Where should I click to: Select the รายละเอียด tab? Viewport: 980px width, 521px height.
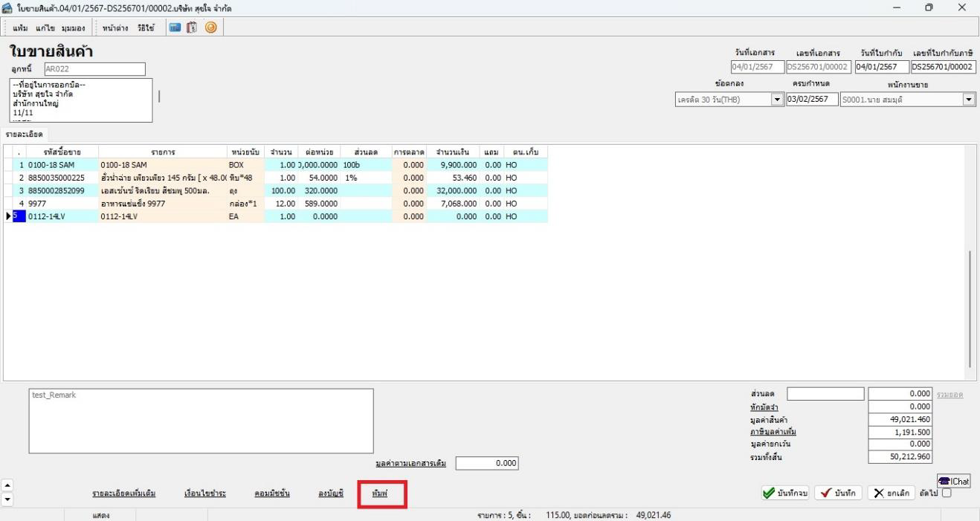tap(24, 135)
